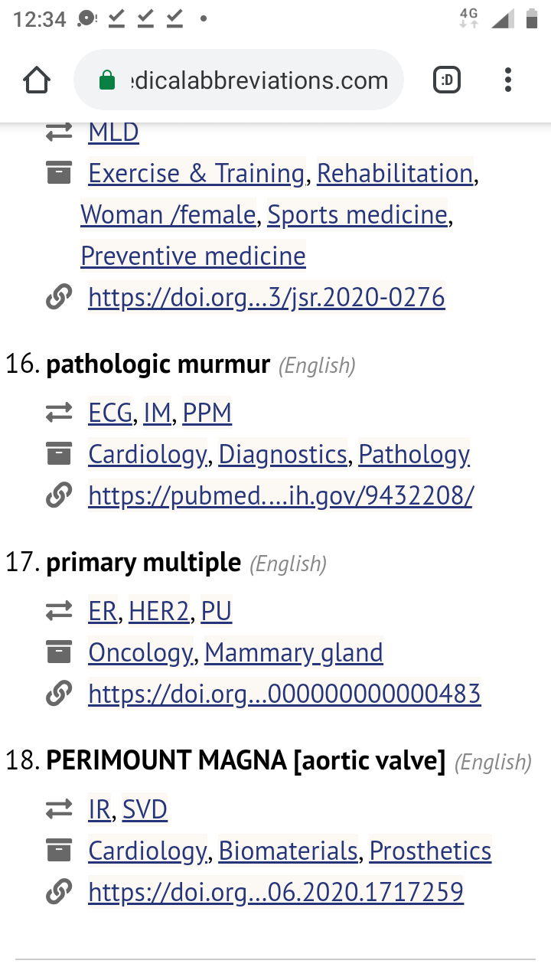Open the tab switcher button
The image size is (551, 980).
(447, 80)
